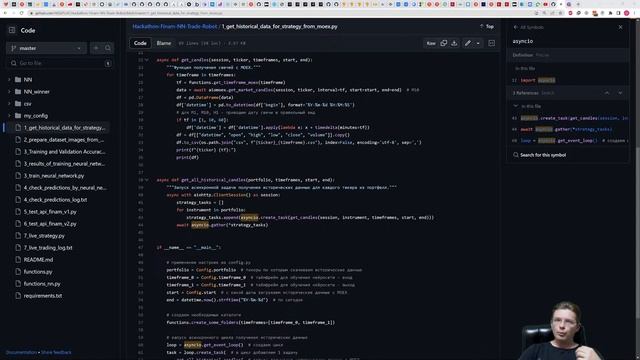This screenshot has height=360, width=640.
Task: Click the Raw button
Action: pyautogui.click(x=431, y=43)
